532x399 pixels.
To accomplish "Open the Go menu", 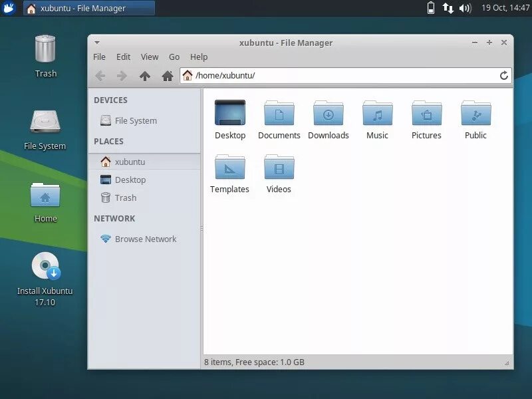I will point(174,57).
